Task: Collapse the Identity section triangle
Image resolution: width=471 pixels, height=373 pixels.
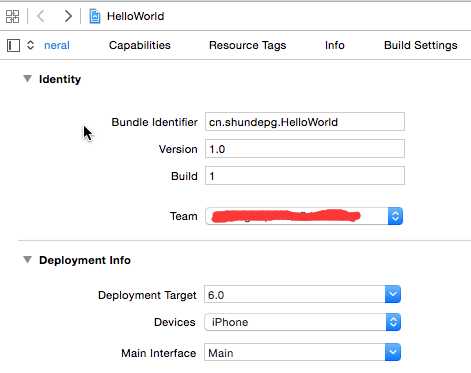Action: coord(28,79)
